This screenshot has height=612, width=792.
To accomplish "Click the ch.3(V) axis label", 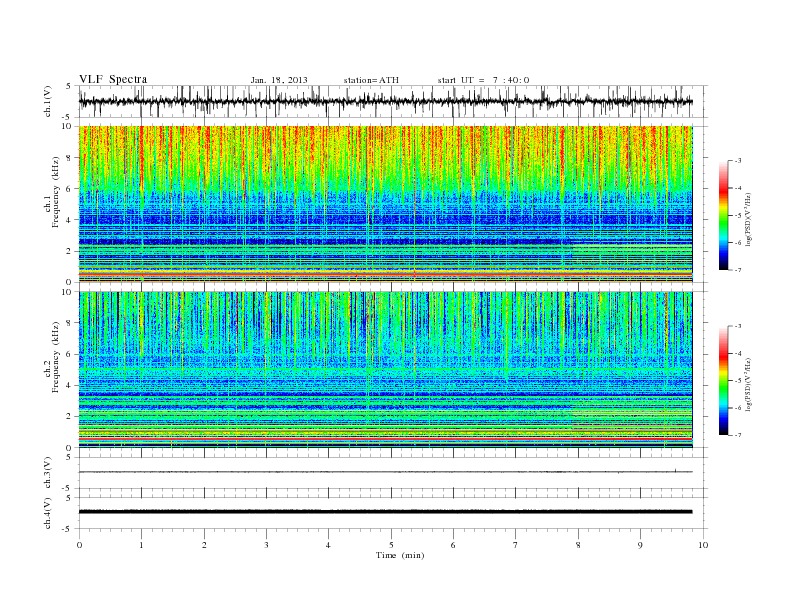I will (48, 473).
